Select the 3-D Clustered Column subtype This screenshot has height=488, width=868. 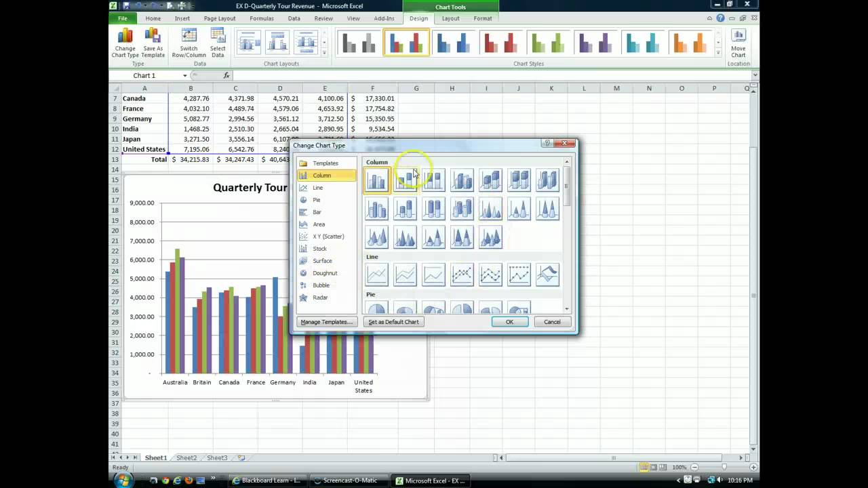point(462,180)
